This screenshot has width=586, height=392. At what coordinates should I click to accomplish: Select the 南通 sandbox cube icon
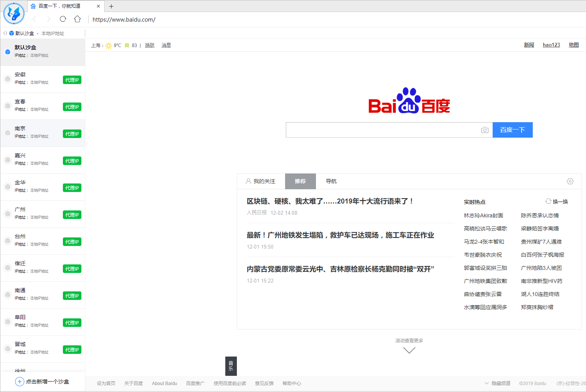coord(7,295)
